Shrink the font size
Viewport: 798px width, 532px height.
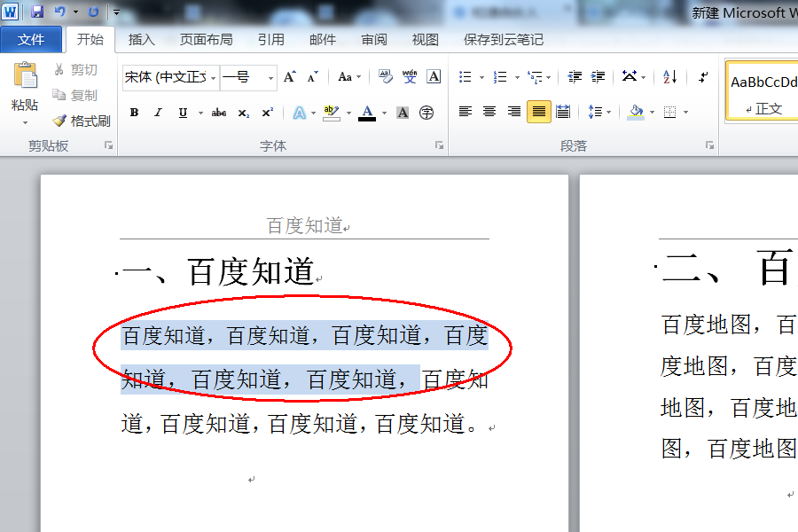pyautogui.click(x=312, y=77)
